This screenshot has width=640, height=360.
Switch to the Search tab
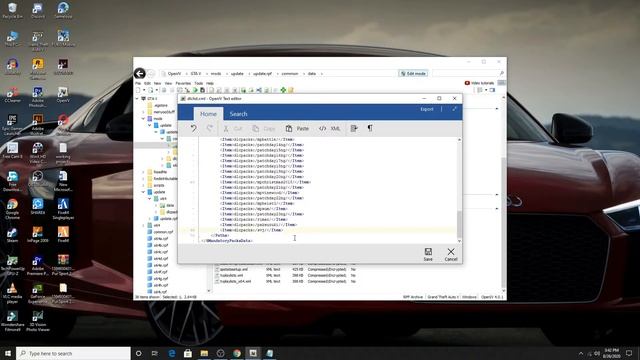pyautogui.click(x=238, y=114)
